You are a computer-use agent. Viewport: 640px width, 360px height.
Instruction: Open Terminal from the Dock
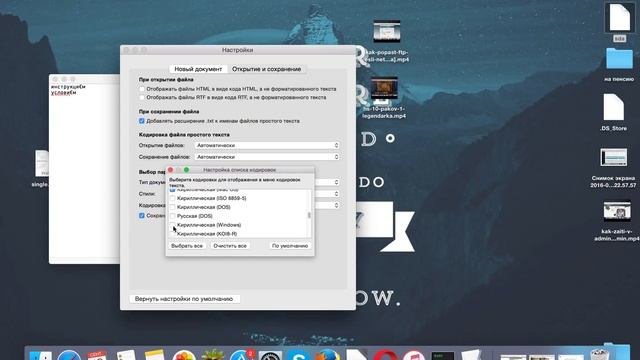tap(442, 356)
